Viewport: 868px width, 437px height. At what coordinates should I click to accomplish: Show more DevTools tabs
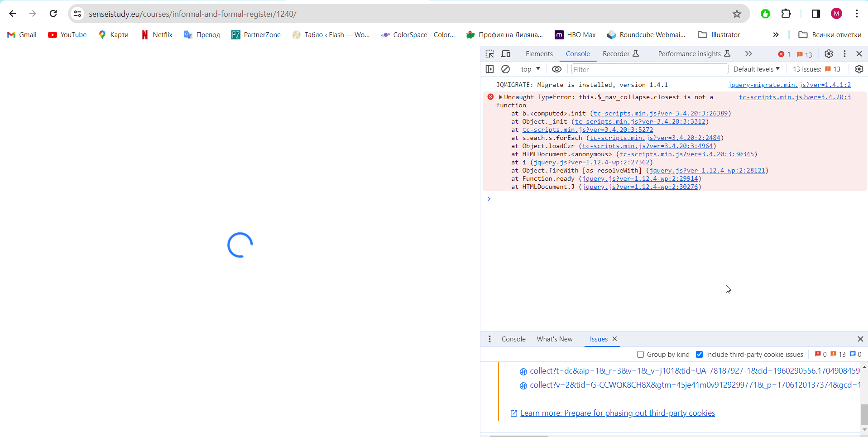(x=748, y=54)
